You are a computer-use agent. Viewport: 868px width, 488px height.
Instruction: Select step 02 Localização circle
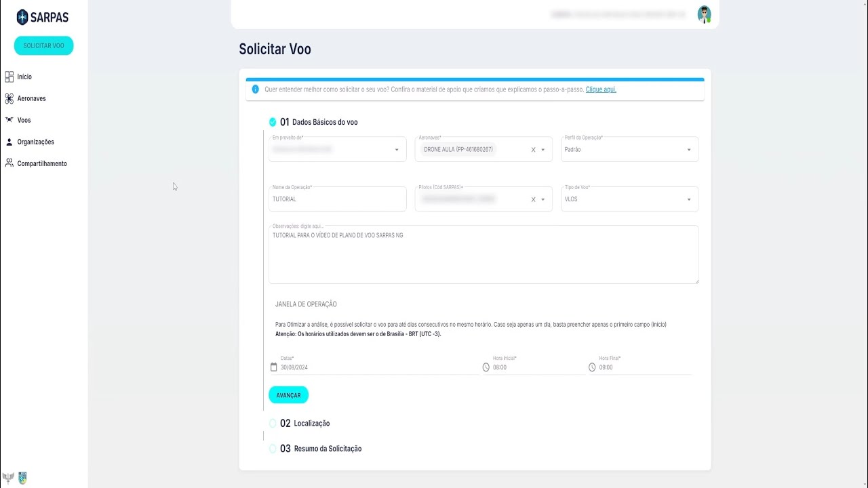tap(273, 423)
